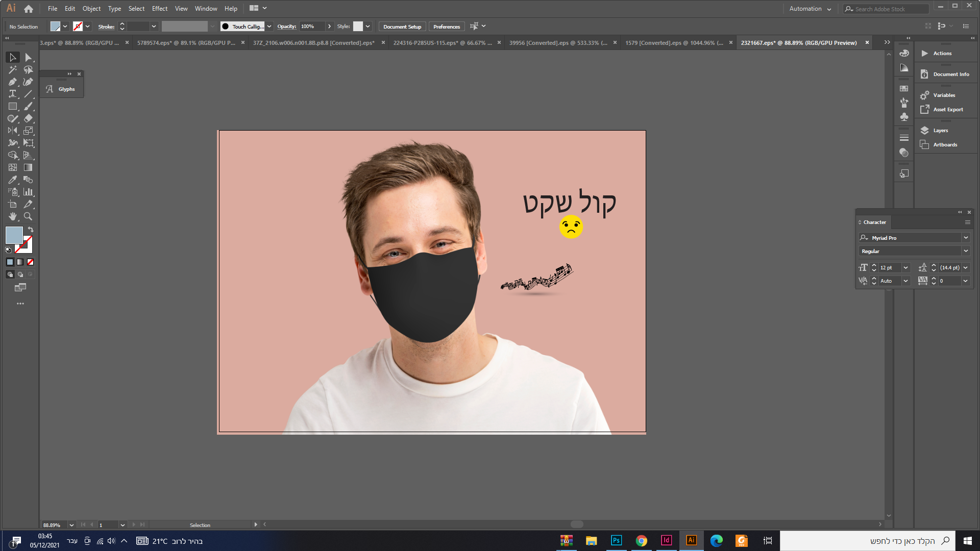
Task: Switch to the 5789574.eps document tab
Action: click(x=186, y=43)
